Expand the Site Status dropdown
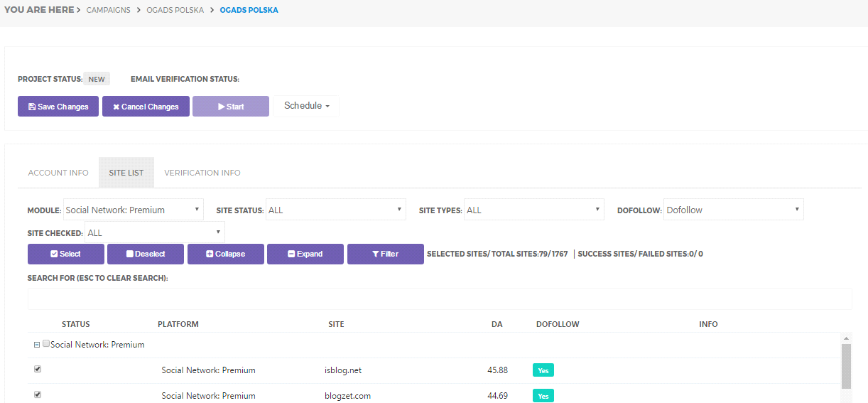Image resolution: width=868 pixels, height=403 pixels. (x=335, y=210)
